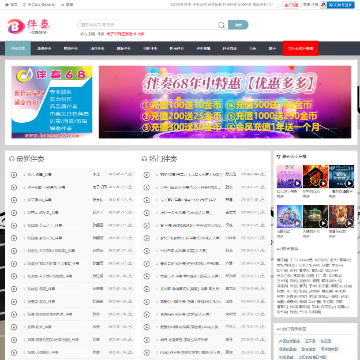Open the 伴奏68 blue advertisement image
The image size is (360, 360).
click(52, 102)
